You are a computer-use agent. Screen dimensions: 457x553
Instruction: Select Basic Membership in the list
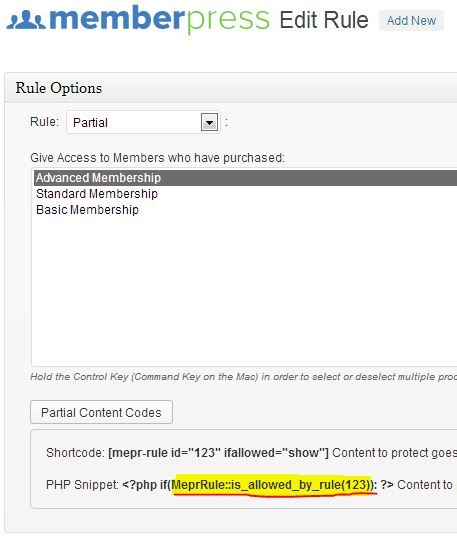click(87, 209)
